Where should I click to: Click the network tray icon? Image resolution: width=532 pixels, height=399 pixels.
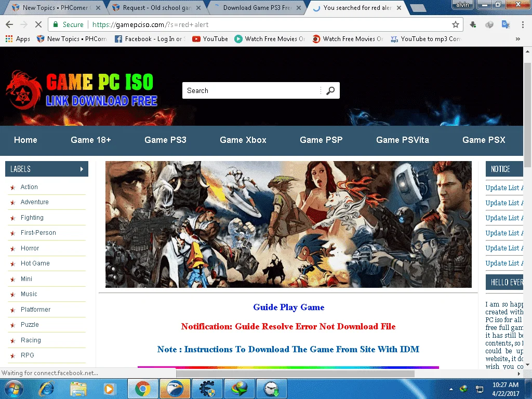[480, 389]
